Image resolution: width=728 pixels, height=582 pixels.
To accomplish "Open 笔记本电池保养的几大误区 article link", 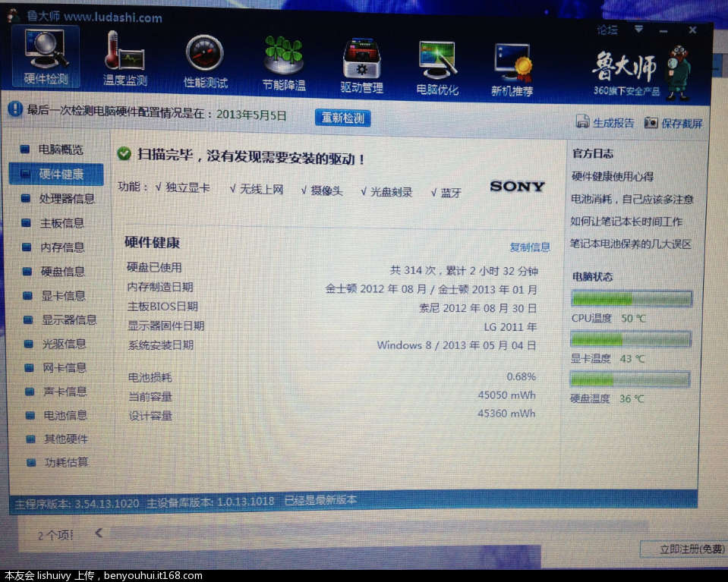I will (631, 244).
